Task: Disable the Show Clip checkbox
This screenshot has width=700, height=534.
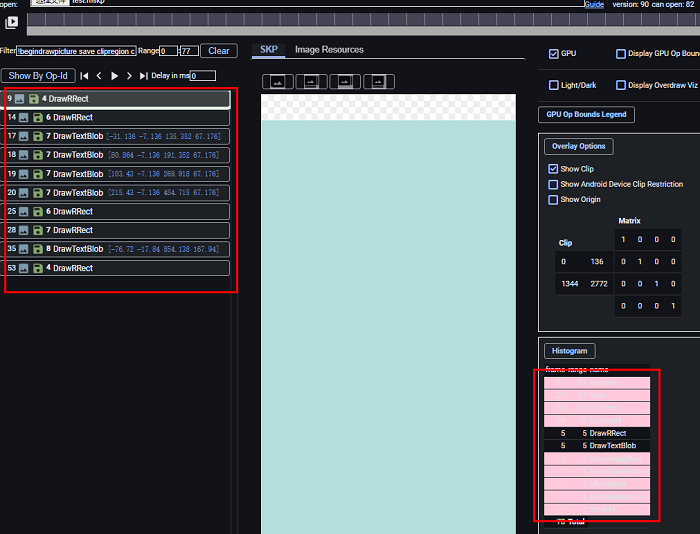Action: (x=554, y=170)
